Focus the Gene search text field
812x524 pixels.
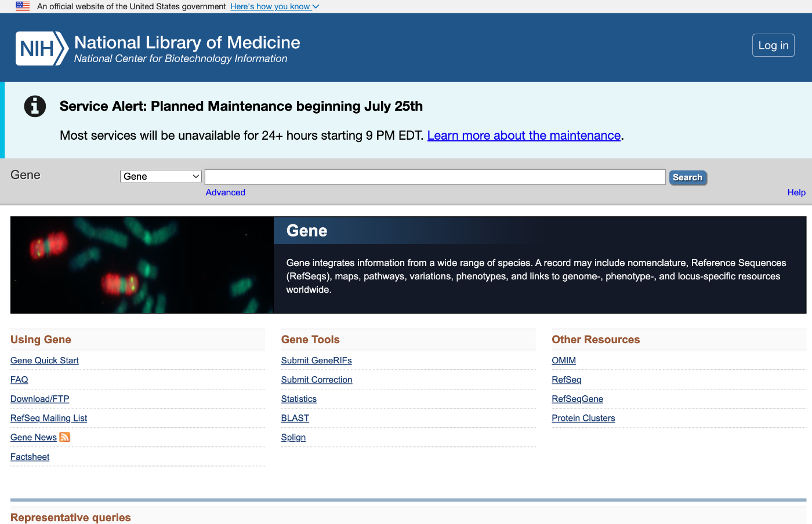[435, 177]
